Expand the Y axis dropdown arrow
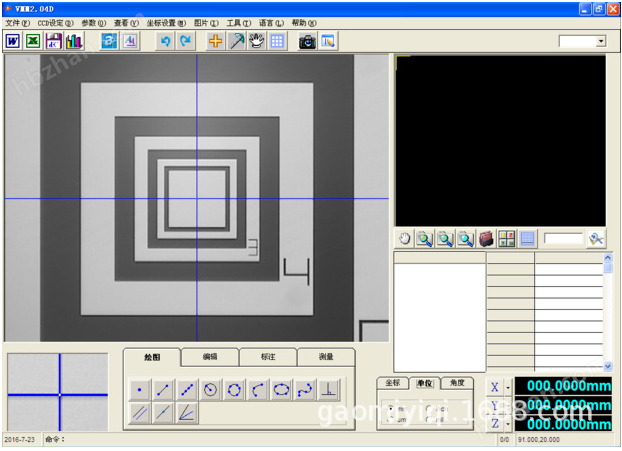 [x=508, y=405]
